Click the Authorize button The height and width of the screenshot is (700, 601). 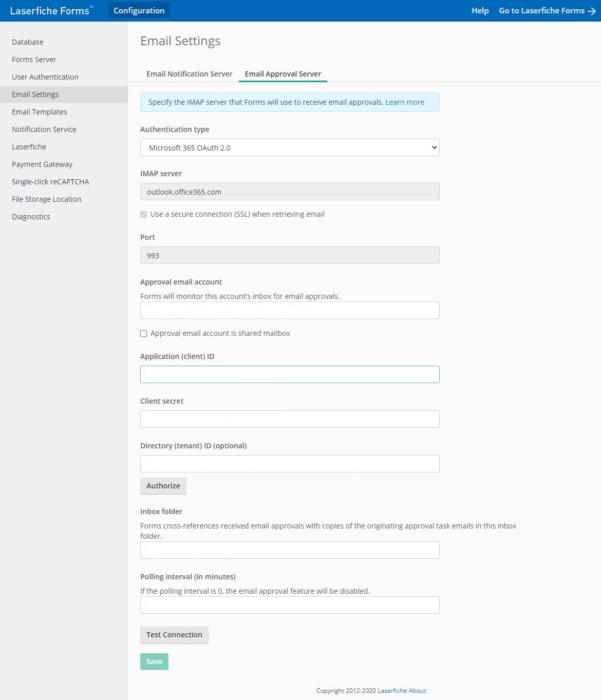163,485
